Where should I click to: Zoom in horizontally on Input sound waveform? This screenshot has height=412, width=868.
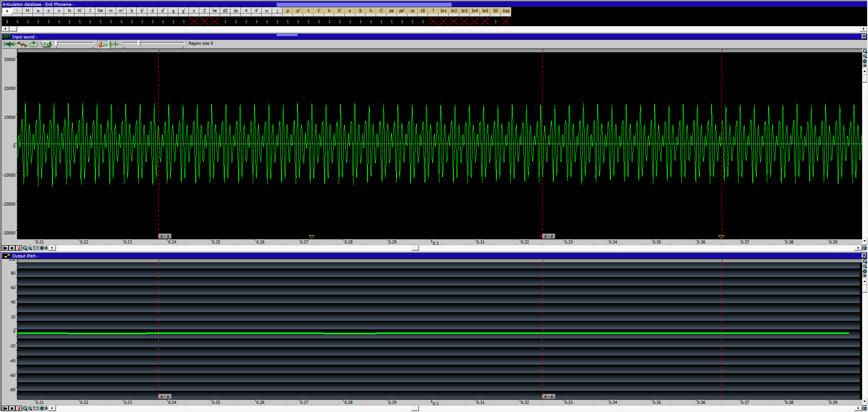pos(25,248)
